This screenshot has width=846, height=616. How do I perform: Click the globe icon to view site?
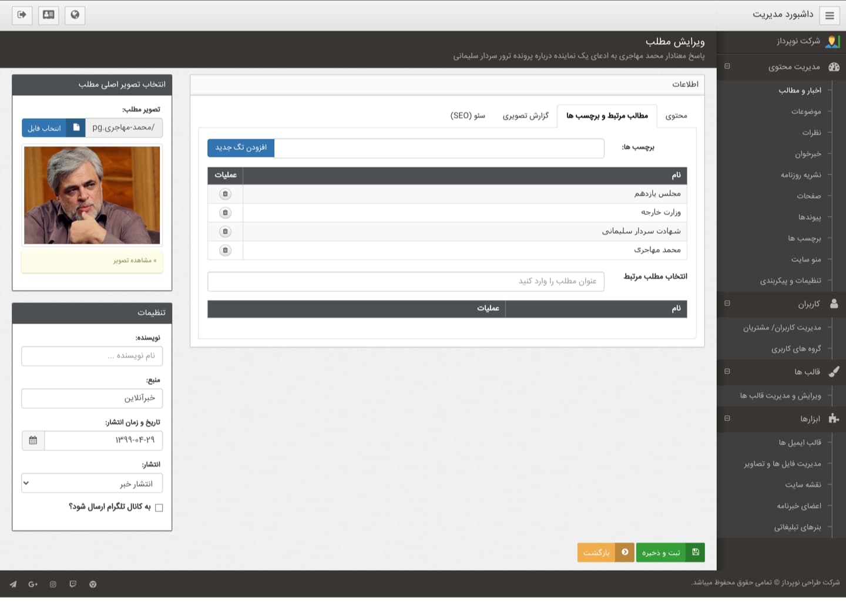[75, 15]
